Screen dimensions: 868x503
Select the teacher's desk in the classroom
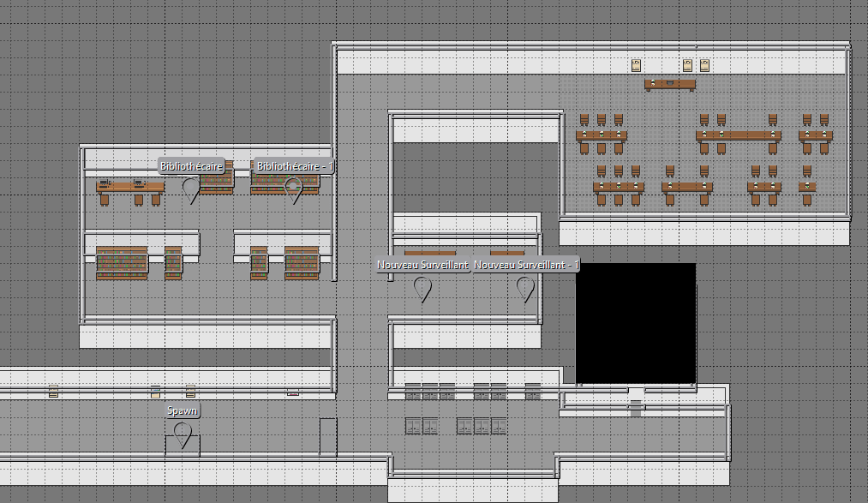(x=670, y=84)
